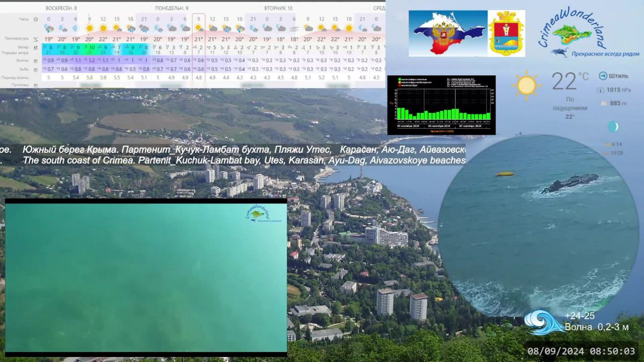Select the ПОНЕДЕЛЬН. 9 day header

click(172, 8)
